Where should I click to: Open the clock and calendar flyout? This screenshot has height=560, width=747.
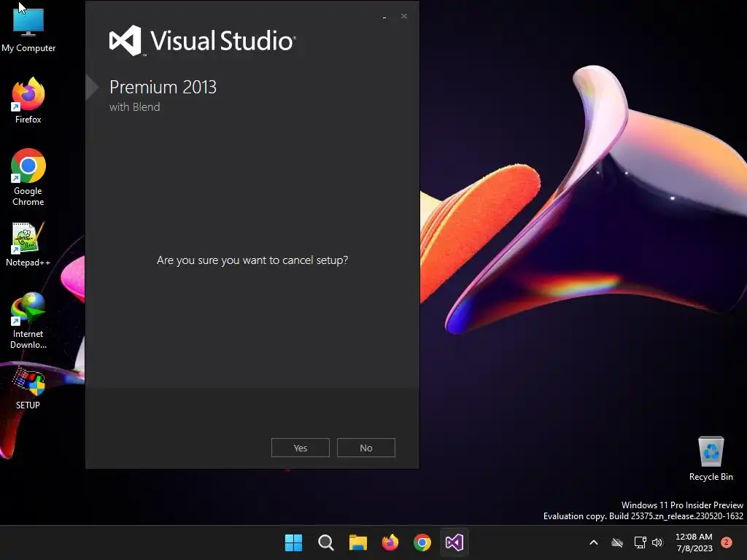(694, 542)
